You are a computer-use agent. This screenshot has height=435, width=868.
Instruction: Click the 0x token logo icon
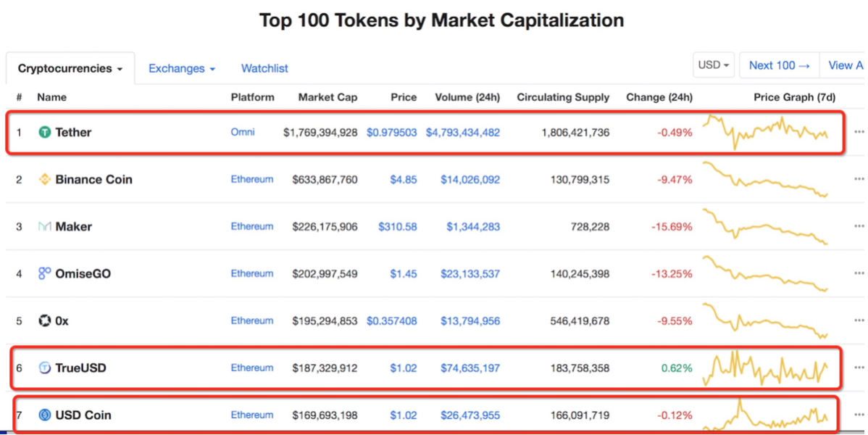pyautogui.click(x=45, y=320)
